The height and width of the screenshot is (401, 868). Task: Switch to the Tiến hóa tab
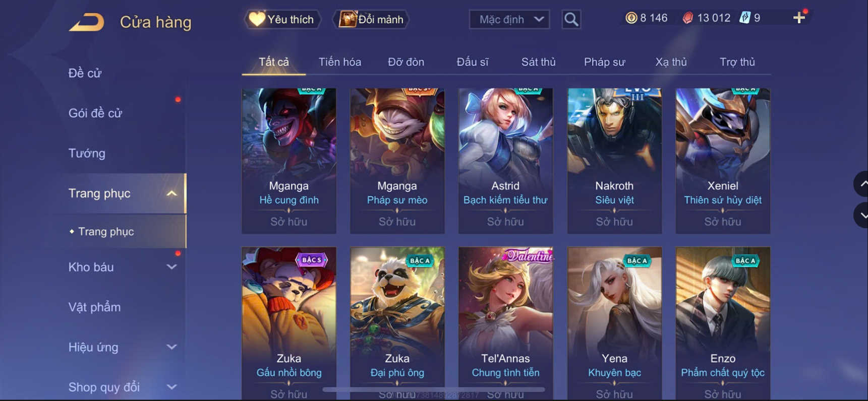339,62
